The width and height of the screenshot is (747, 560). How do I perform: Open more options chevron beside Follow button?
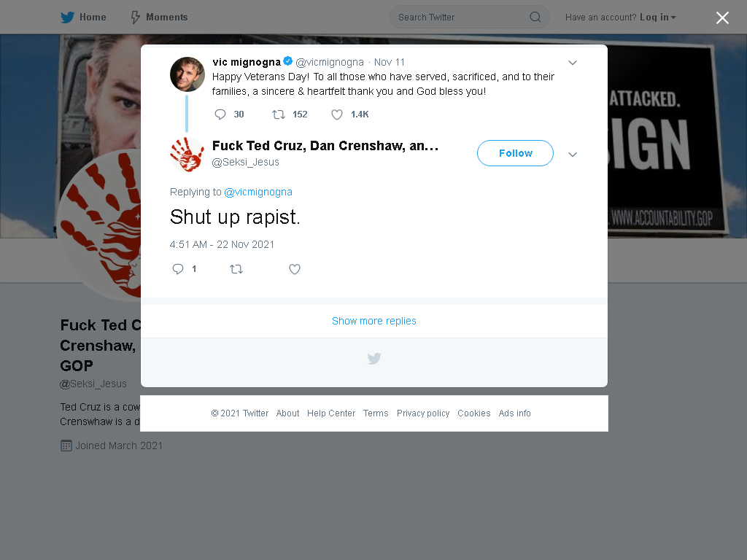[573, 155]
